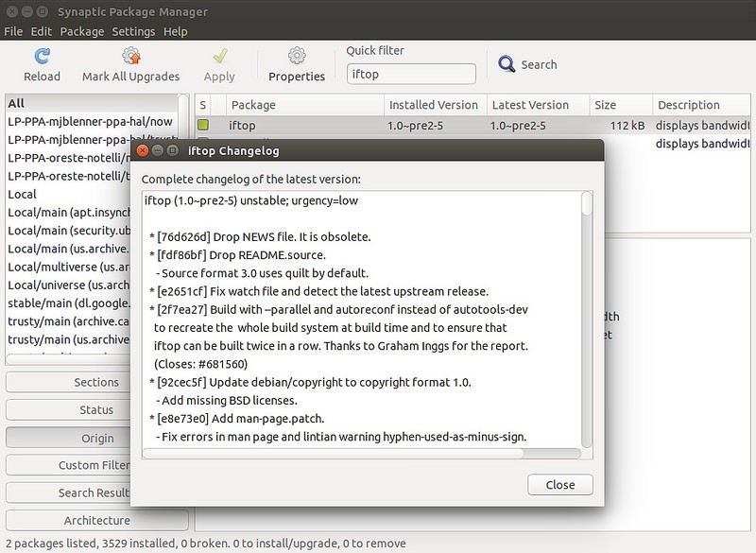Image resolution: width=756 pixels, height=553 pixels.
Task: Minimize the iftop Changelog dialog
Action: coord(157,151)
